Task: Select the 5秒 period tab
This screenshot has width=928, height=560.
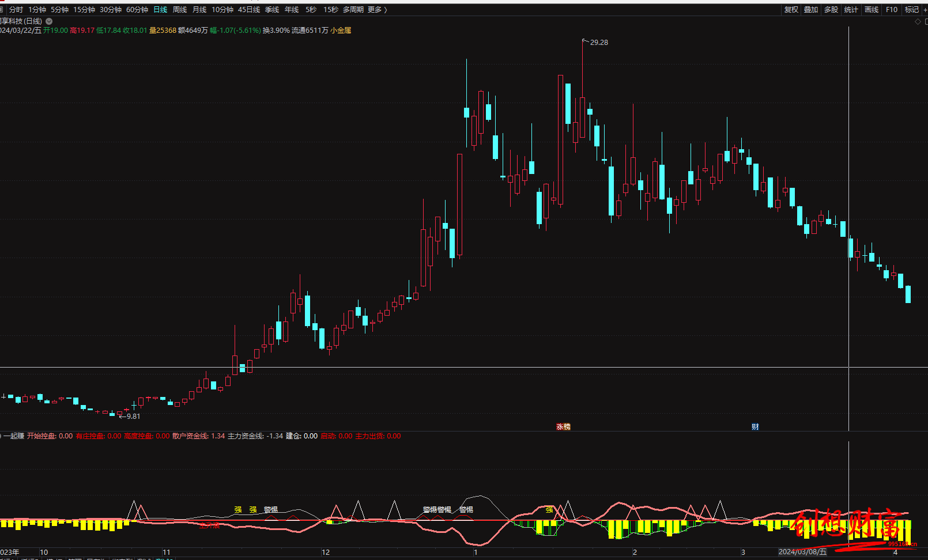Action: [311, 10]
